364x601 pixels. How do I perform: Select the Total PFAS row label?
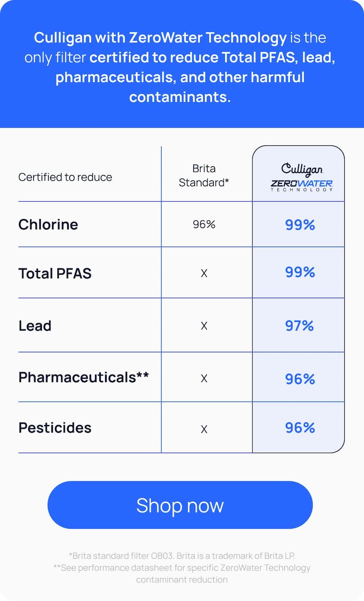(55, 273)
